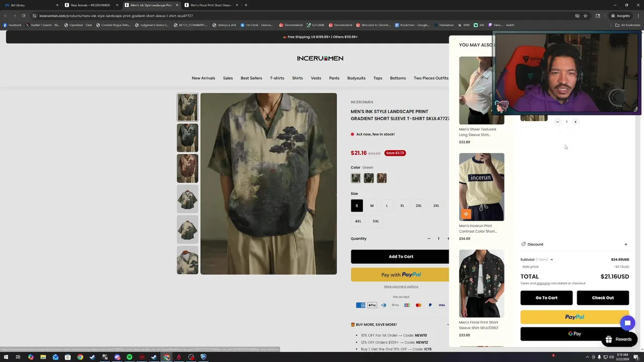Open the chat bubble widget

pos(627,323)
